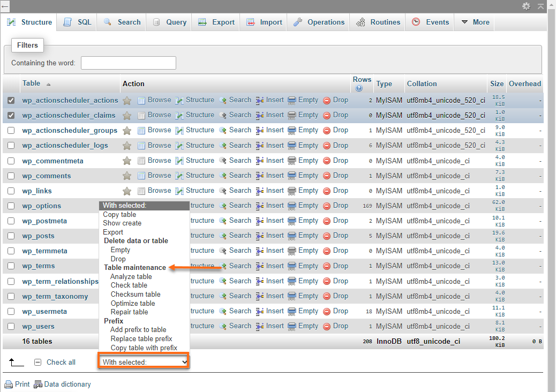Select the wp_options table checkbox
The image size is (556, 392).
pyautogui.click(x=12, y=206)
